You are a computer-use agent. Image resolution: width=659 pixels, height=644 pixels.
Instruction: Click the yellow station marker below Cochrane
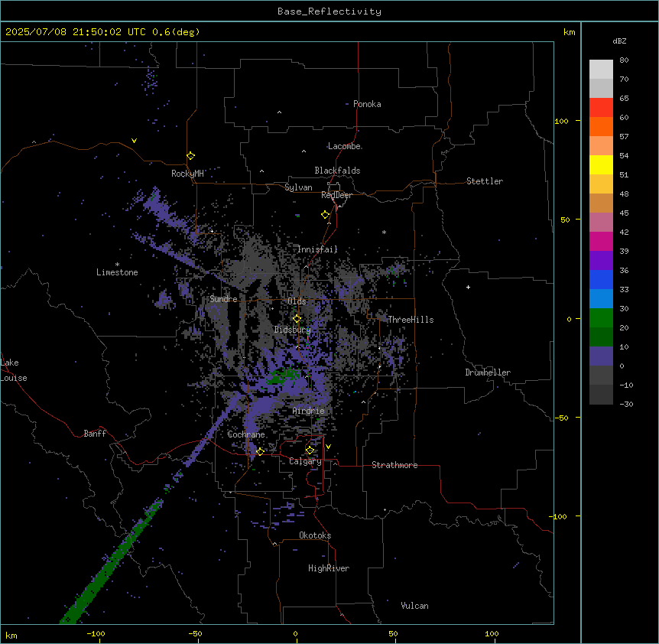tap(260, 451)
